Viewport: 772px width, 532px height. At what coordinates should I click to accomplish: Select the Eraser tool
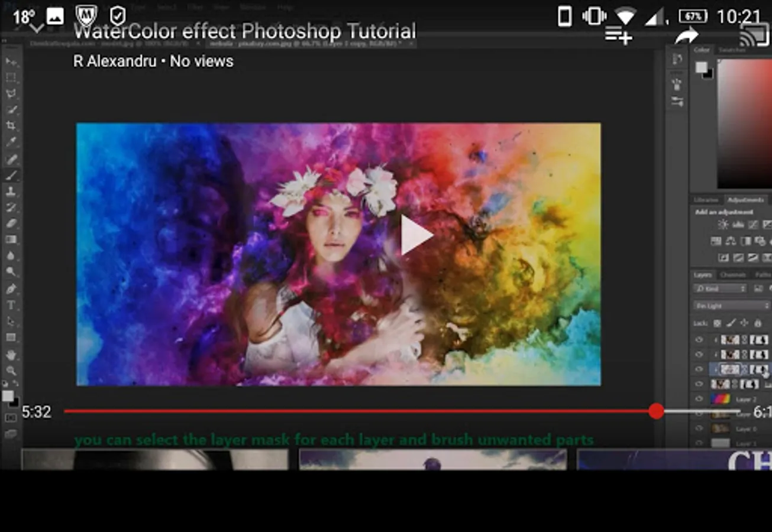(11, 223)
